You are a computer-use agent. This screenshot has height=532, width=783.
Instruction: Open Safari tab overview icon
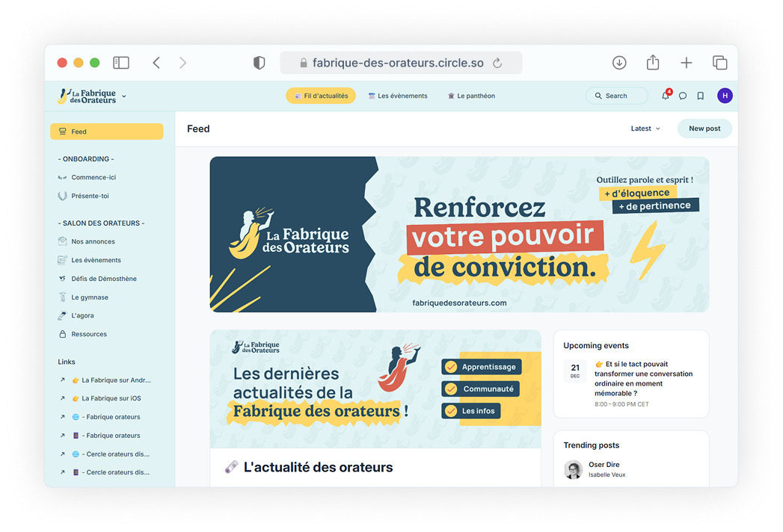coord(719,63)
